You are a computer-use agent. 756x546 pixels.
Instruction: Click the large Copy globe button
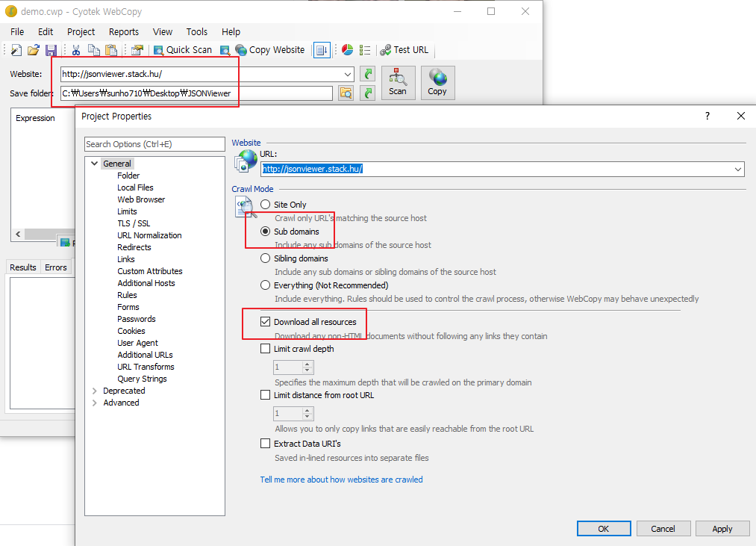point(438,83)
